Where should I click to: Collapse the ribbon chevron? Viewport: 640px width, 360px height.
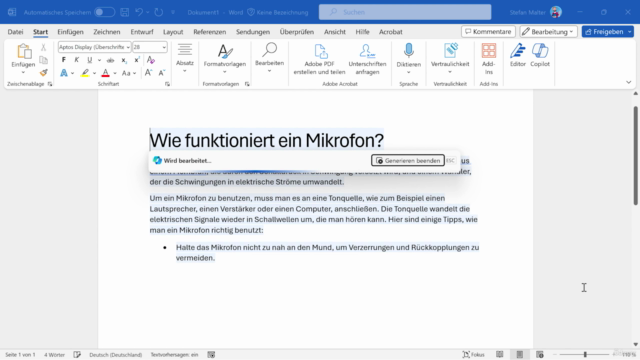[x=629, y=82]
